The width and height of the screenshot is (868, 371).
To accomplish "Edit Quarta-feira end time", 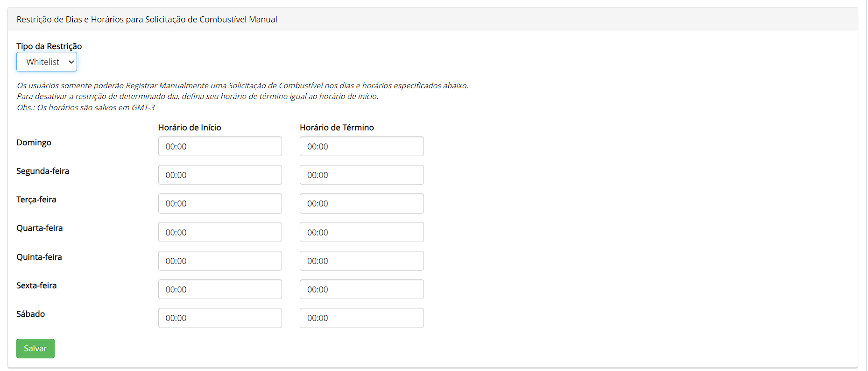I will tap(361, 232).
